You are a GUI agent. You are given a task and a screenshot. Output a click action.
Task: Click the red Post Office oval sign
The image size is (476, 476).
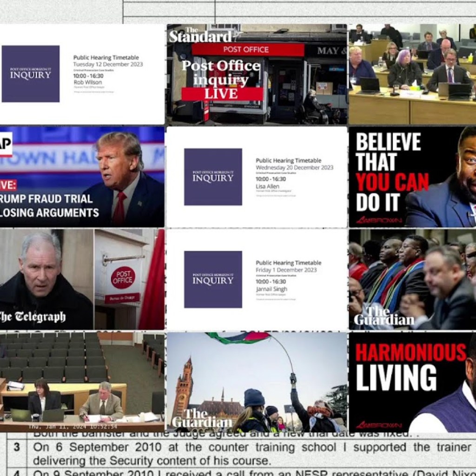123,278
